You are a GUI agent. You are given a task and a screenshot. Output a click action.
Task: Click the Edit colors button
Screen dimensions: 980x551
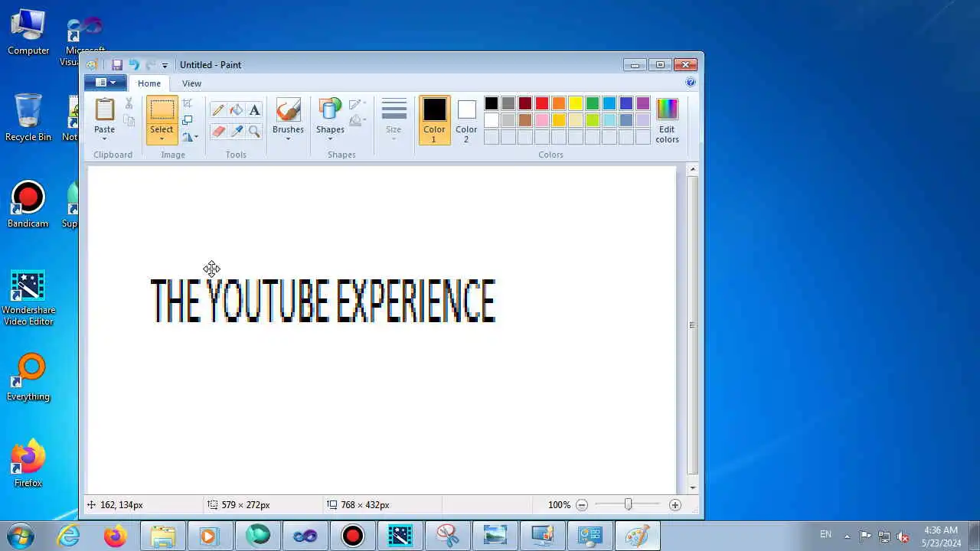click(667, 120)
